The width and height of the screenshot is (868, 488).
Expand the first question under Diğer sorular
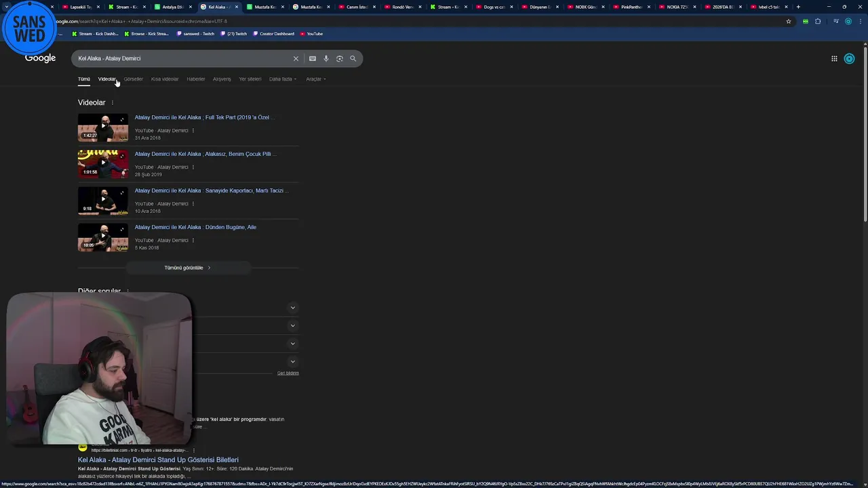(293, 308)
